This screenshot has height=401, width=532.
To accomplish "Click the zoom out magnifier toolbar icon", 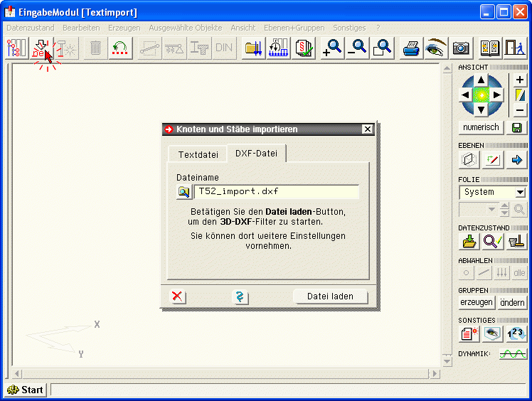I will [x=357, y=48].
